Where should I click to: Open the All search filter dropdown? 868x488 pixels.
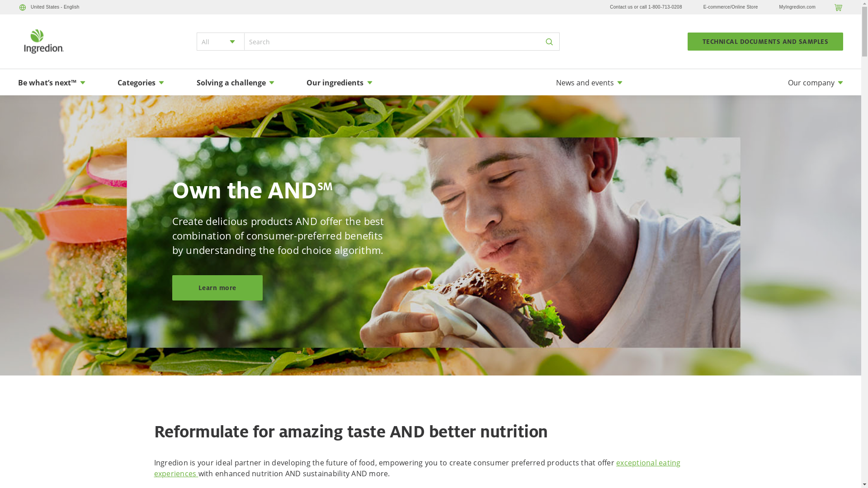[221, 42]
